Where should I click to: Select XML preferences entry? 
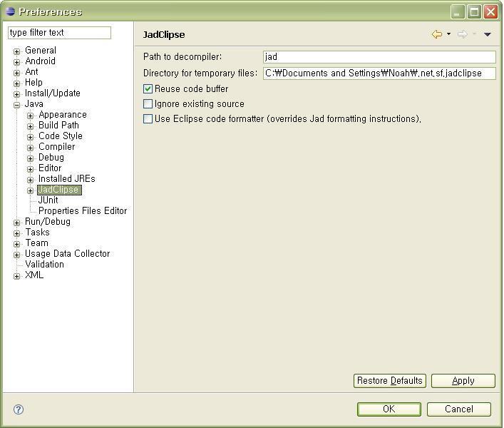pyautogui.click(x=34, y=275)
